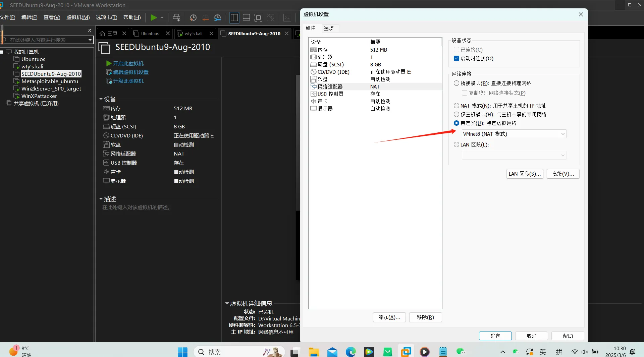
Task: Toggle the library sidebar view icon
Action: click(234, 17)
